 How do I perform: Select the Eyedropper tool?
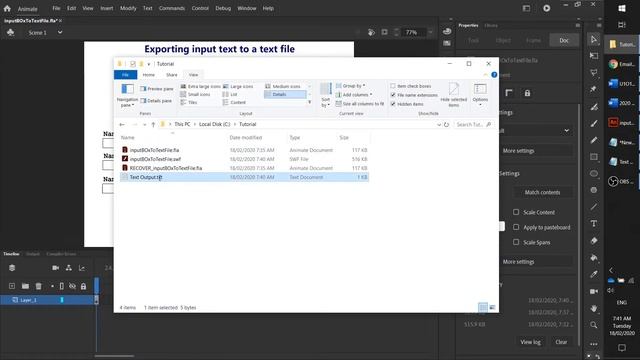594,274
